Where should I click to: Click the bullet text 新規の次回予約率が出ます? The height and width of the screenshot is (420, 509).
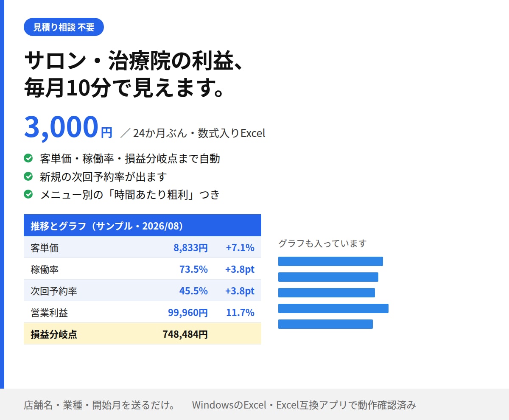tap(103, 176)
